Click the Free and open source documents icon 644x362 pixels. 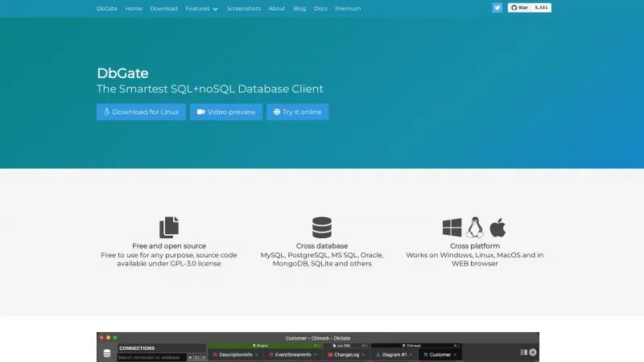point(169,227)
